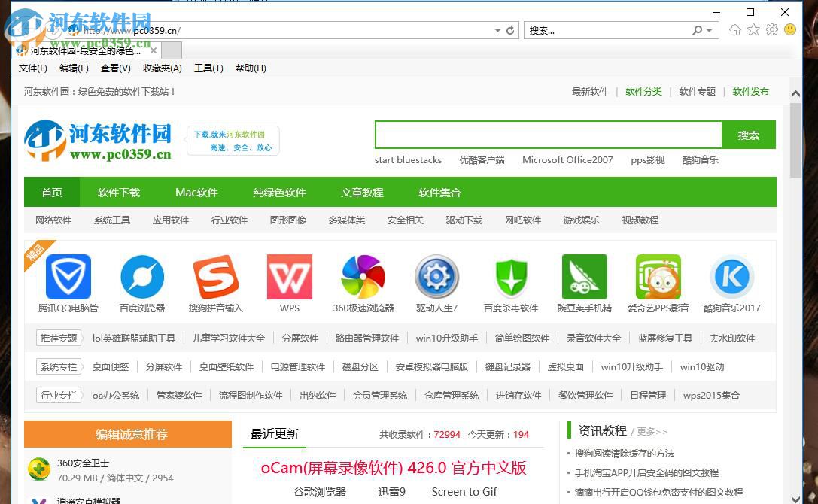Open the 收藏夹(A) menu

click(162, 68)
